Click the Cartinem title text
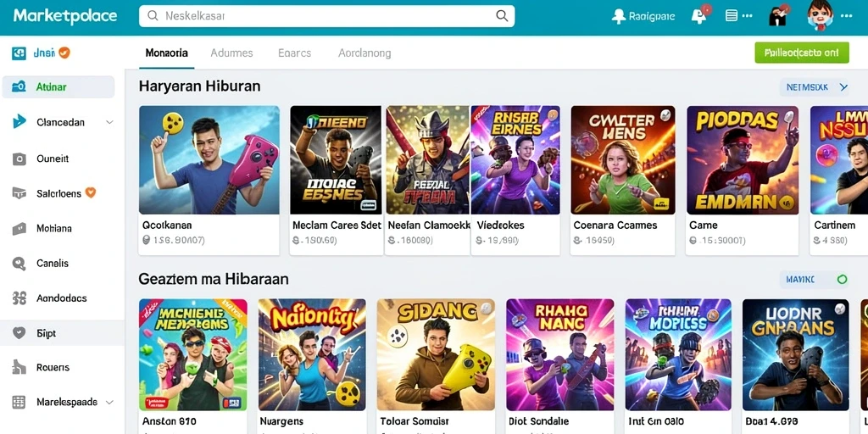The image size is (868, 434). pos(835,225)
